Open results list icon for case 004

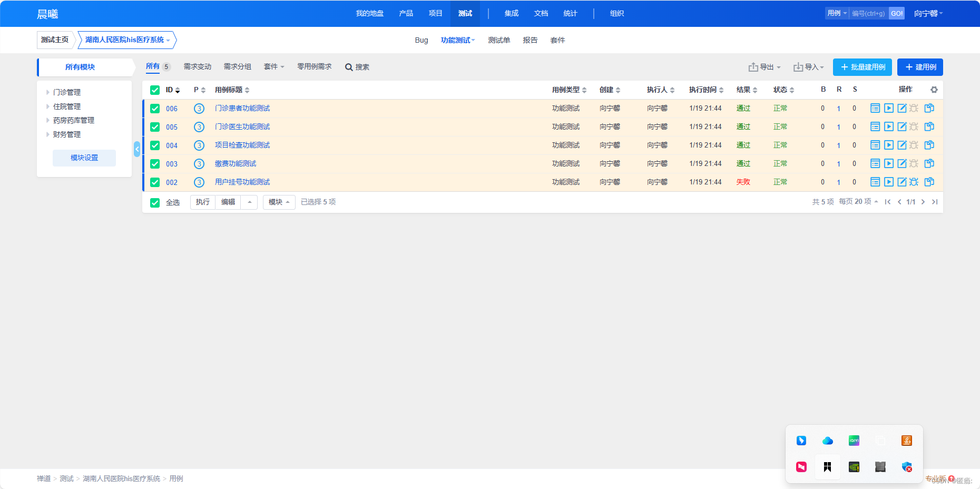pos(875,145)
